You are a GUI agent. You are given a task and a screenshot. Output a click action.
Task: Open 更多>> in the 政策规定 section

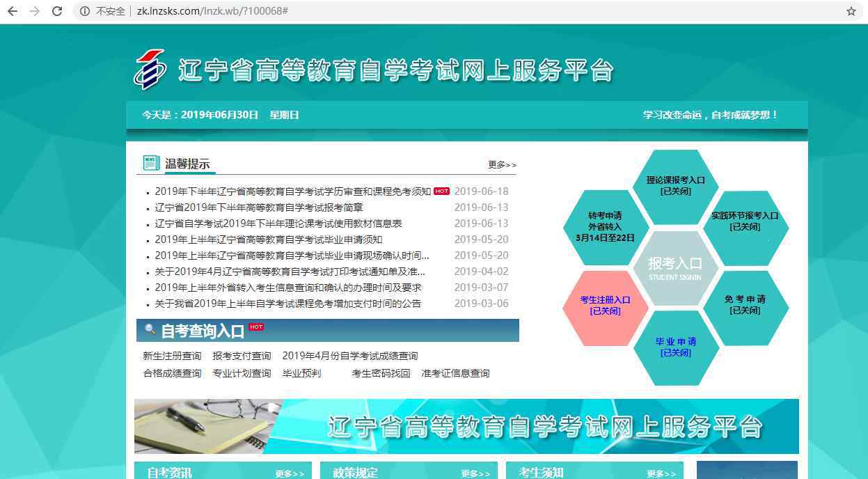475,473
